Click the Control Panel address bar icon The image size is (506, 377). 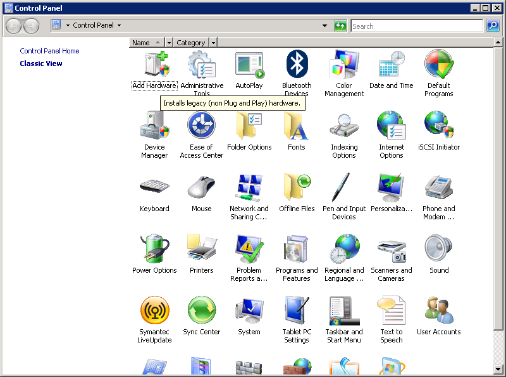[56, 25]
